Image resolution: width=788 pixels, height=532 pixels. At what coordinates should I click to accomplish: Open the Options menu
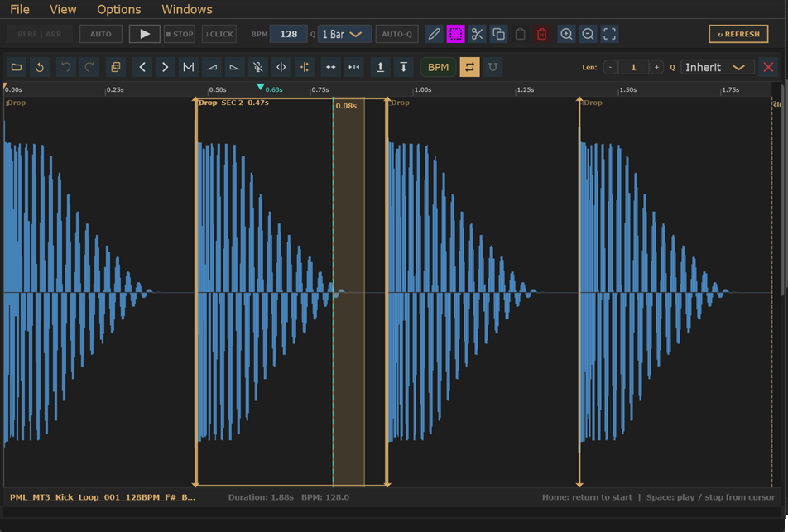118,9
